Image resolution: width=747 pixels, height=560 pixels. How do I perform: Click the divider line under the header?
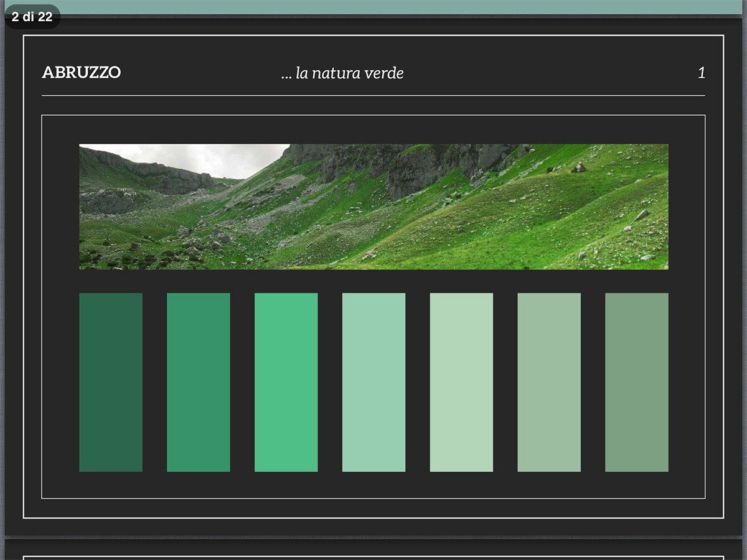[374, 95]
